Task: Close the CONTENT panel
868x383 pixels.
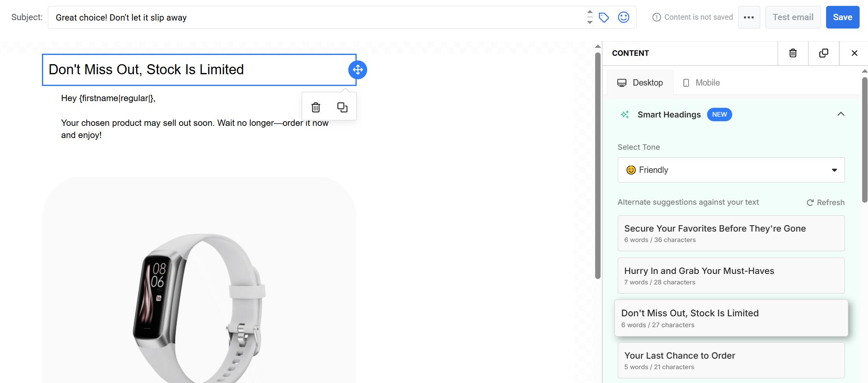Action: 854,53
